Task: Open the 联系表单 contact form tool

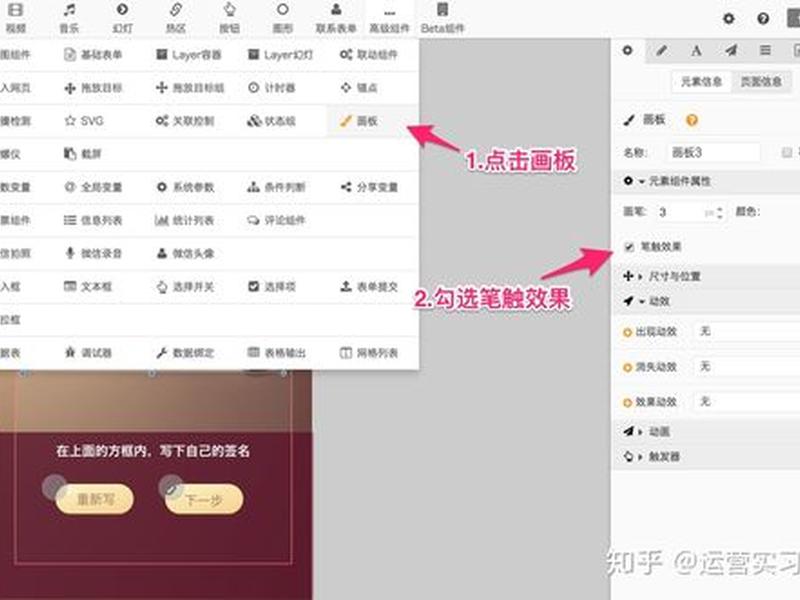Action: (336, 17)
